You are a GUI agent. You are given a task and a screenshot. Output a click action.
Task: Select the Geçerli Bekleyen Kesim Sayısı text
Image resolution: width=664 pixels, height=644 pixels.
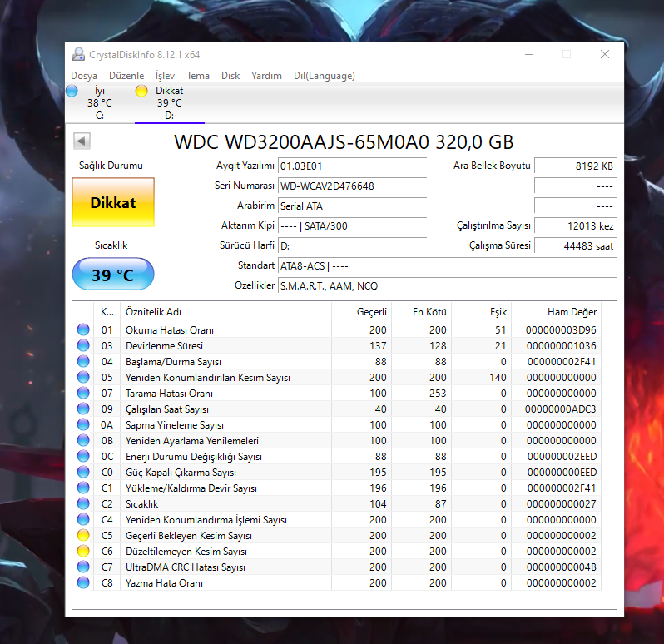click(189, 536)
